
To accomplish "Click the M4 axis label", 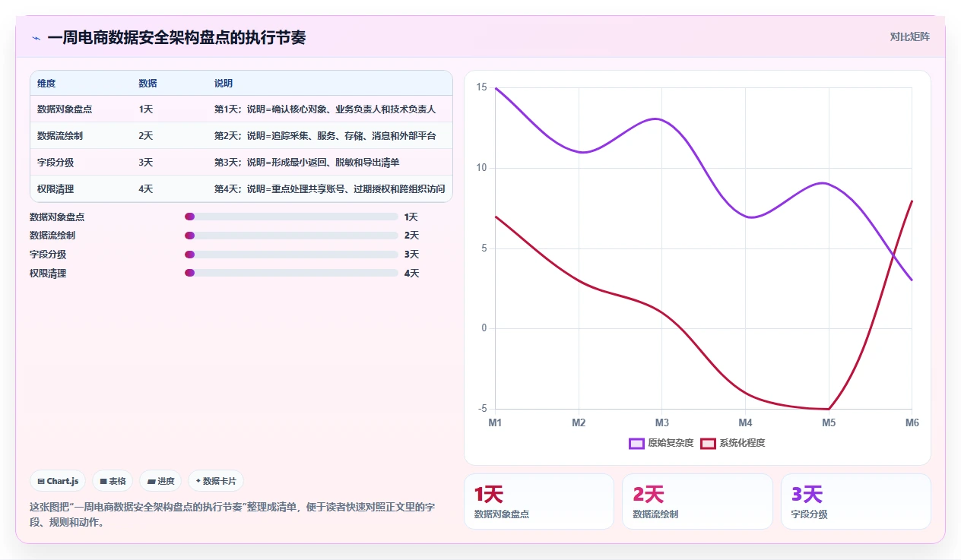I will [x=745, y=422].
